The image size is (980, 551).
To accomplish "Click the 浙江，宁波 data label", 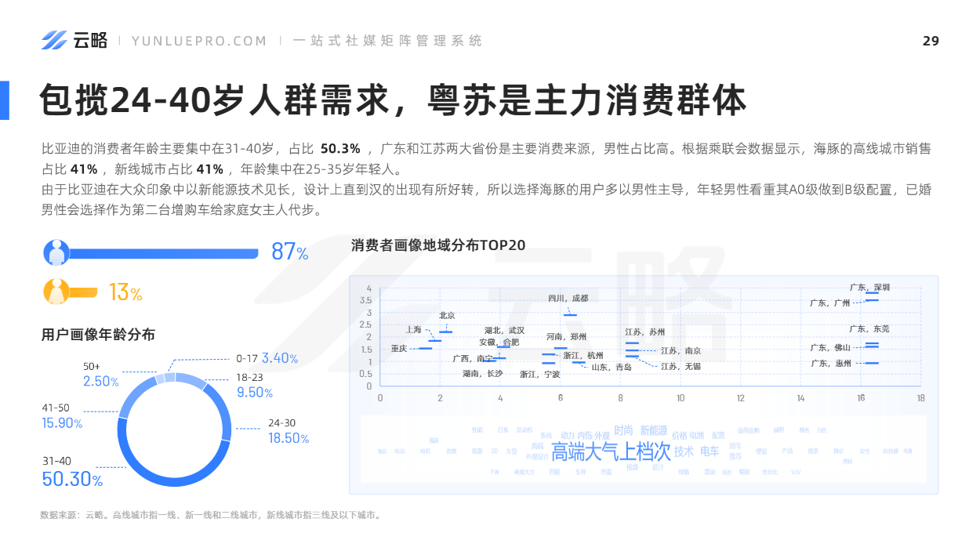I will click(x=540, y=375).
